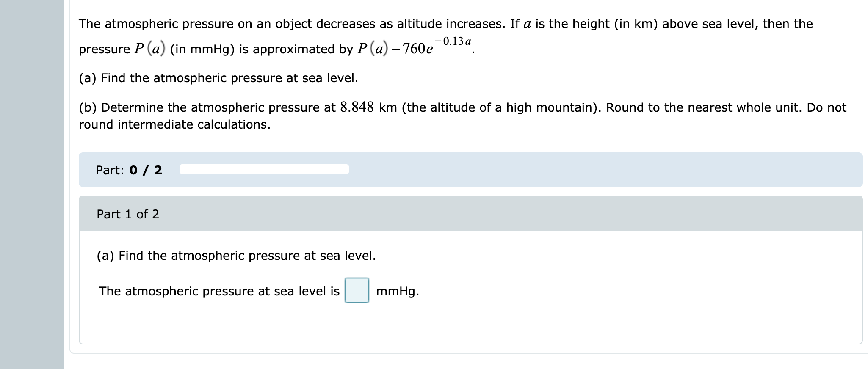Select the exponent -0.13a in the formula
Image resolution: width=868 pixels, height=369 pixels.
452,41
